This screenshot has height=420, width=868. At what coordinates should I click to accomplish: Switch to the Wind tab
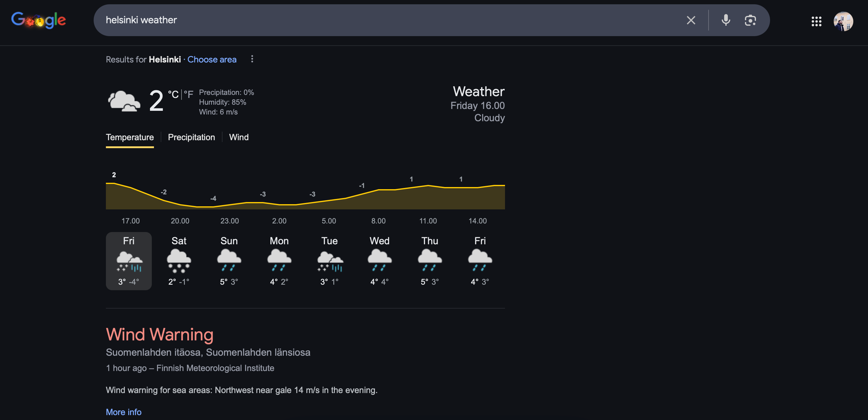click(x=239, y=137)
